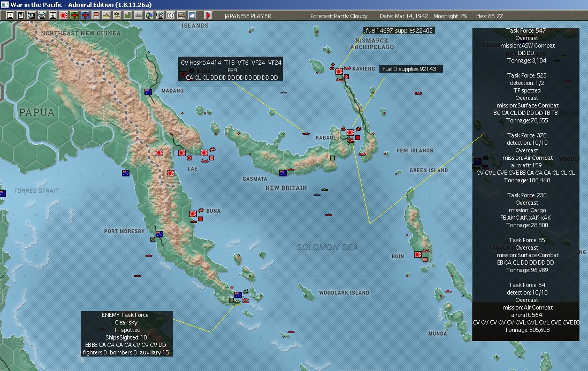The height and width of the screenshot is (371, 588).
Task: Click the Task Force 85 entry
Action: point(526,255)
